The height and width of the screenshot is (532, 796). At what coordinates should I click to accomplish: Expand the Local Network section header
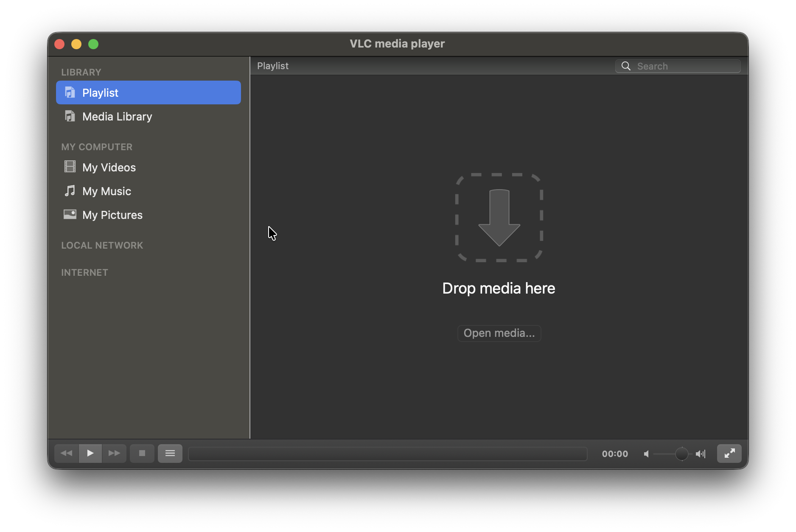click(x=102, y=245)
